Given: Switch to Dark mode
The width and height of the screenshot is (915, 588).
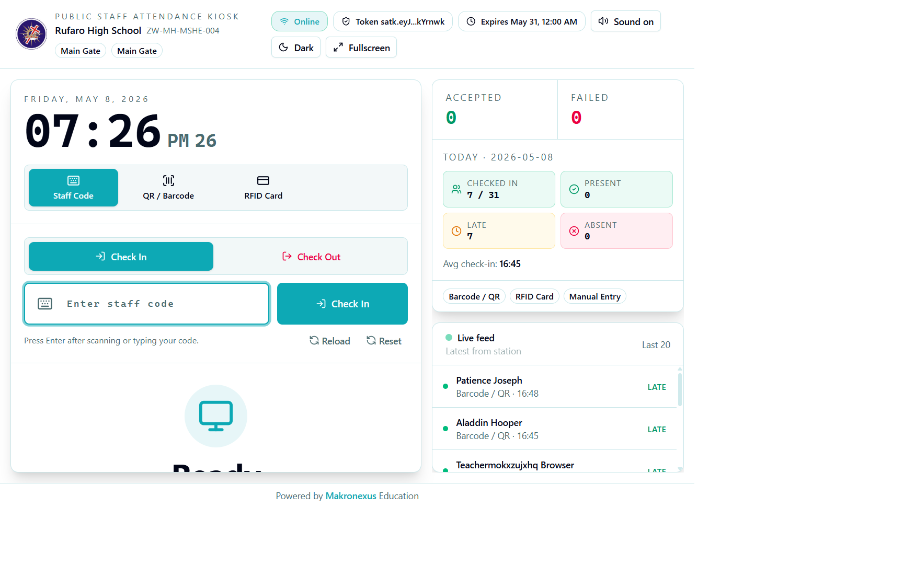Looking at the screenshot, I should click(296, 48).
